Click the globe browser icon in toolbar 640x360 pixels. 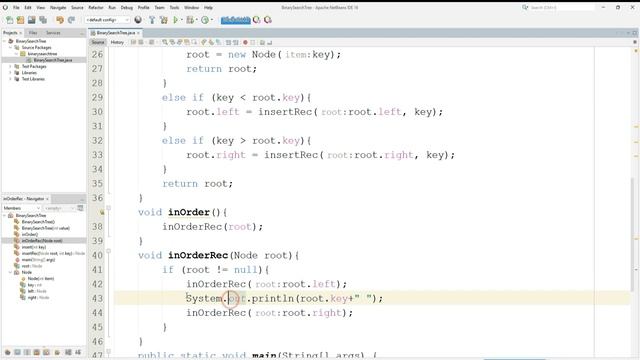[x=138, y=20]
